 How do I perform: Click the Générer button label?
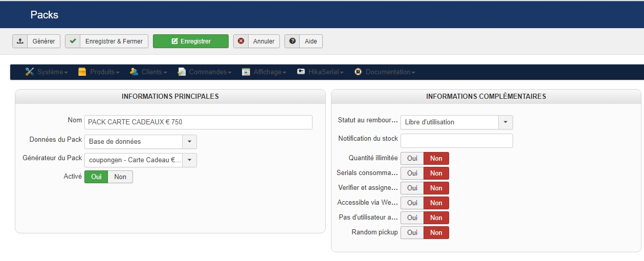[x=43, y=41]
